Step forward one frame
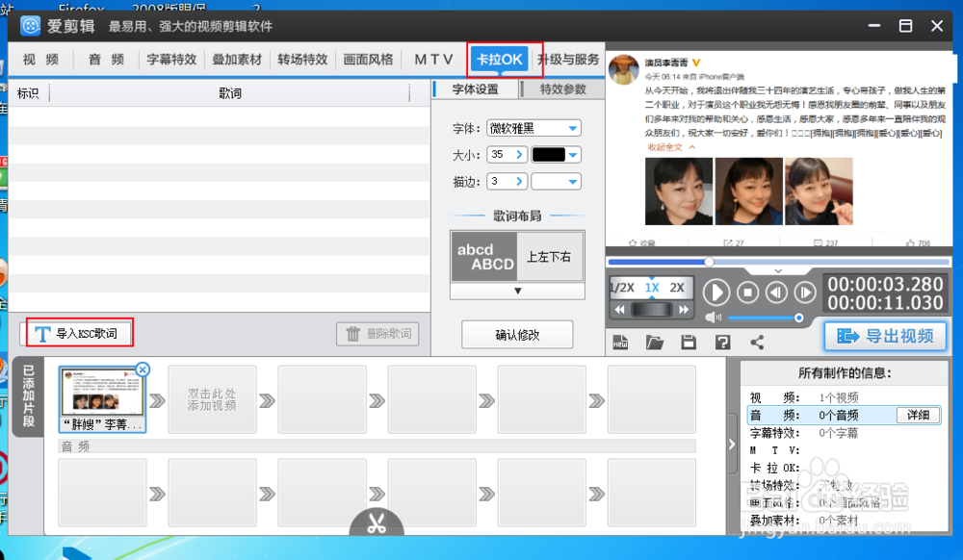The height and width of the screenshot is (560, 963). pos(805,293)
